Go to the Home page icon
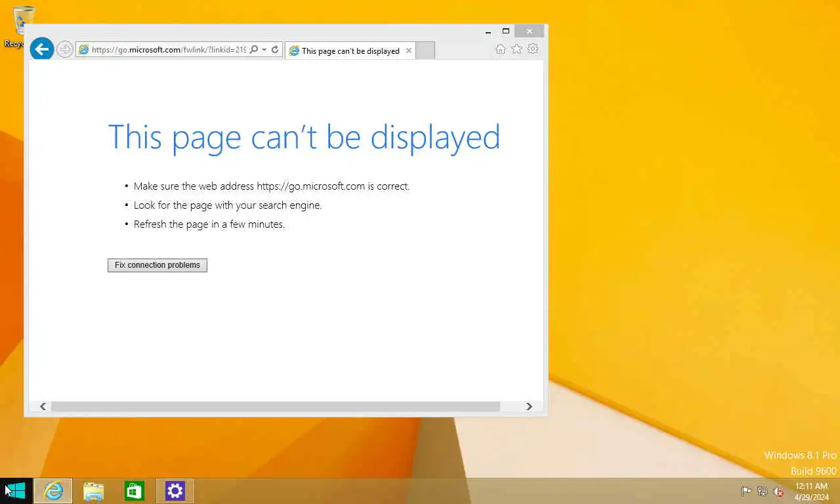The height and width of the screenshot is (504, 840). (x=500, y=49)
